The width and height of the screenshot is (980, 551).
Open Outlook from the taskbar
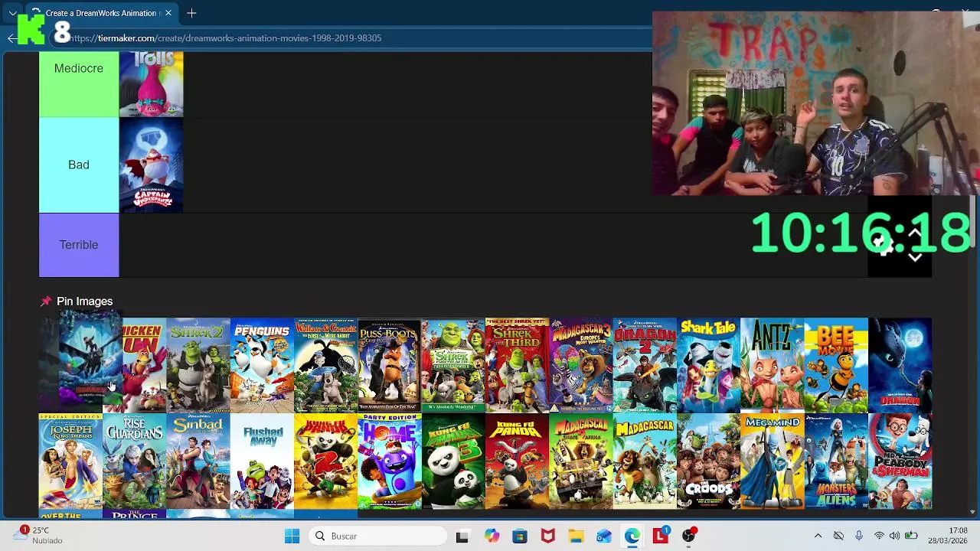coord(604,536)
